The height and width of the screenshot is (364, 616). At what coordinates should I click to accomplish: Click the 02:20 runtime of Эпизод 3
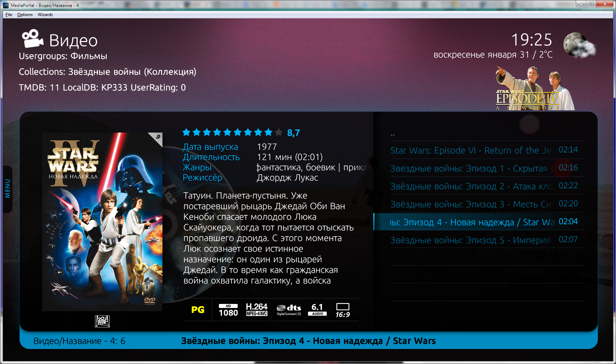pyautogui.click(x=568, y=204)
